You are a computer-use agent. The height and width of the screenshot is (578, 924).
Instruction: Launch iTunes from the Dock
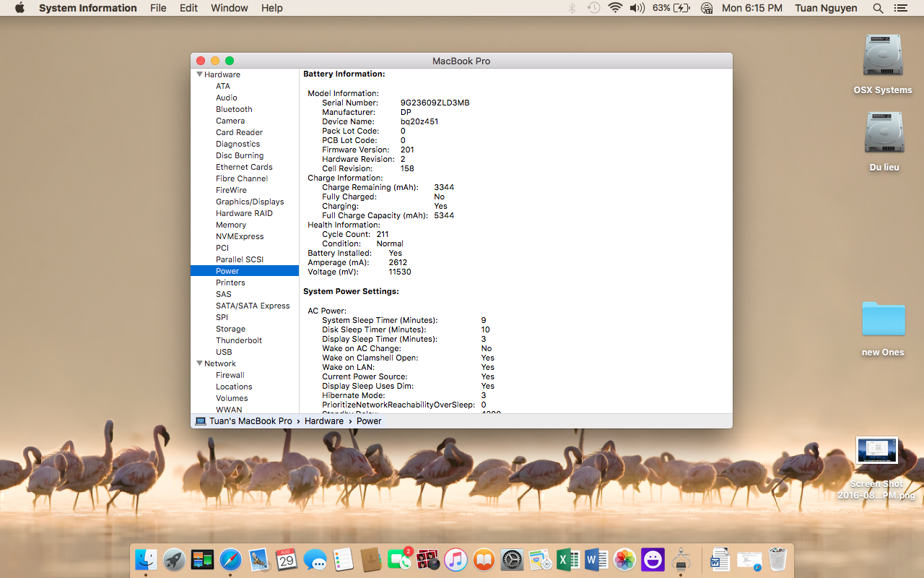(456, 559)
